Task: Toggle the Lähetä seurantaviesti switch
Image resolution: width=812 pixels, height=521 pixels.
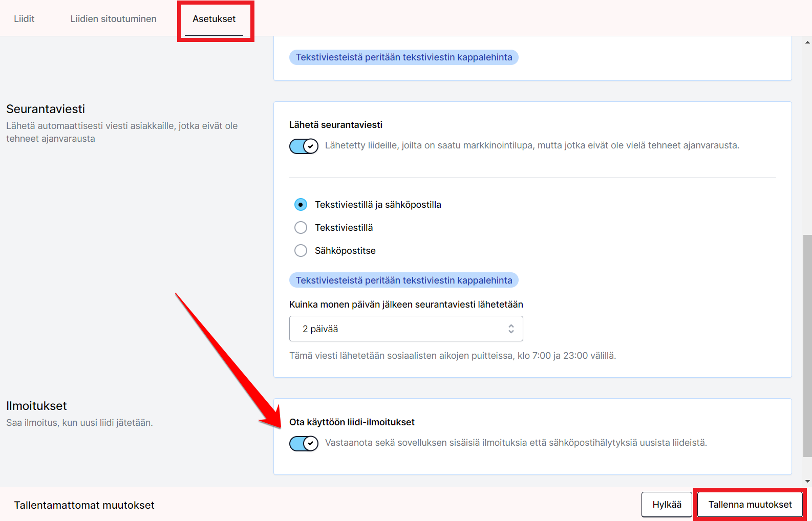Action: click(304, 146)
